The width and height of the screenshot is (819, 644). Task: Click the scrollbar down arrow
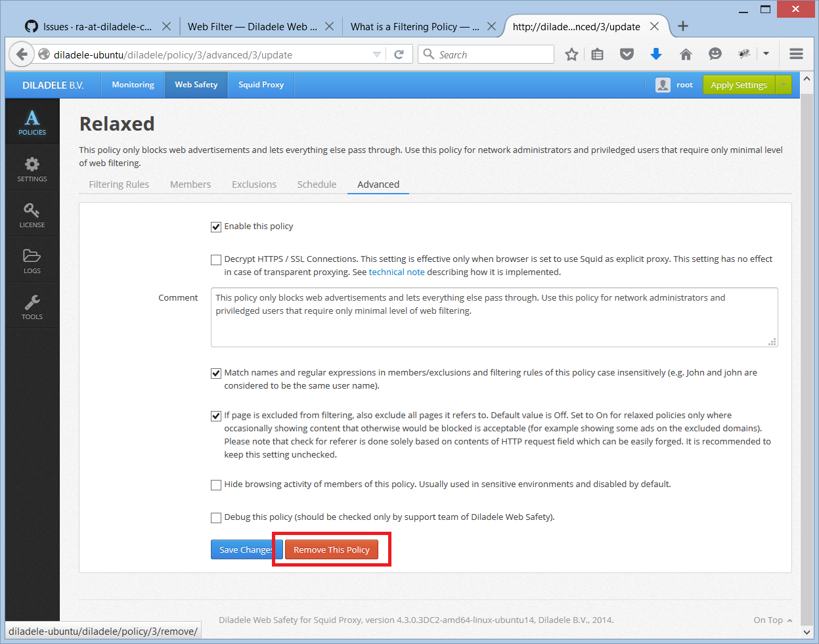[807, 632]
